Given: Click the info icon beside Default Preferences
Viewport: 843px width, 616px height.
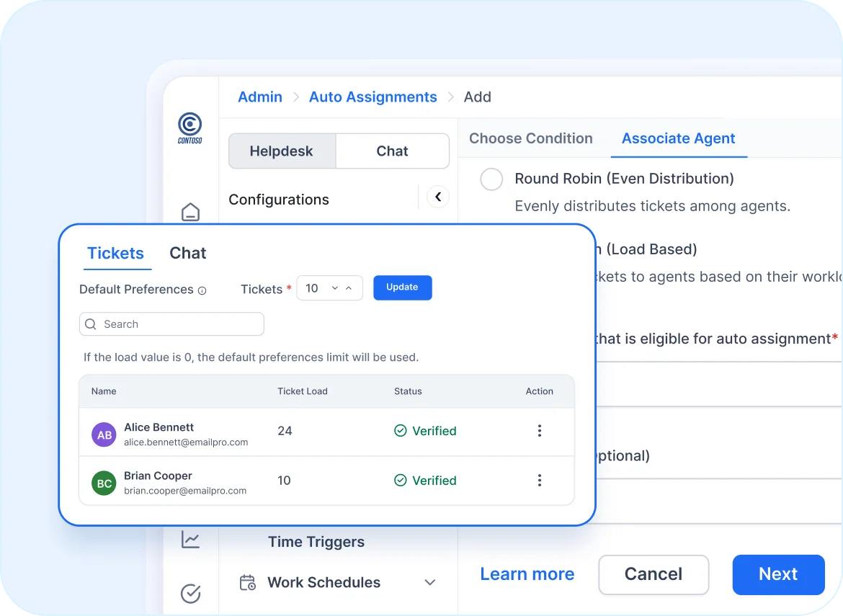Looking at the screenshot, I should (x=202, y=291).
